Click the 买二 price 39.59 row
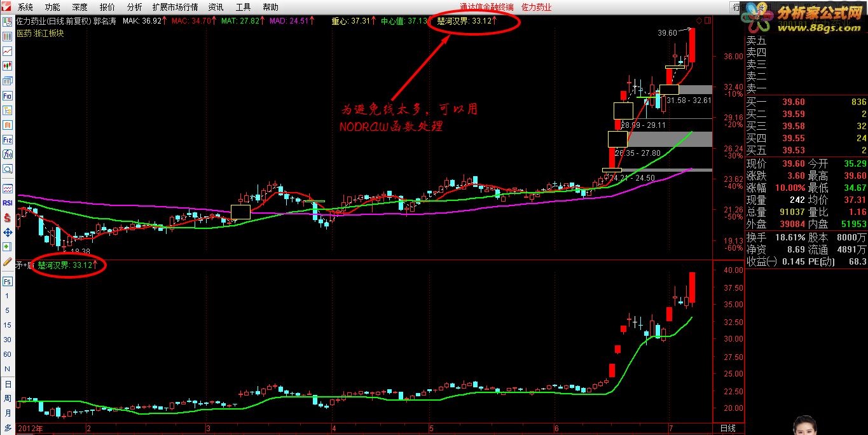Viewport: 868px width, 435px height. click(x=806, y=114)
